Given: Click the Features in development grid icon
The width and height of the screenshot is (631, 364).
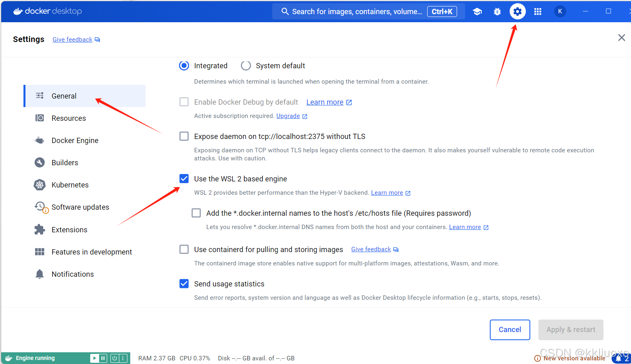Looking at the screenshot, I should 40,252.
